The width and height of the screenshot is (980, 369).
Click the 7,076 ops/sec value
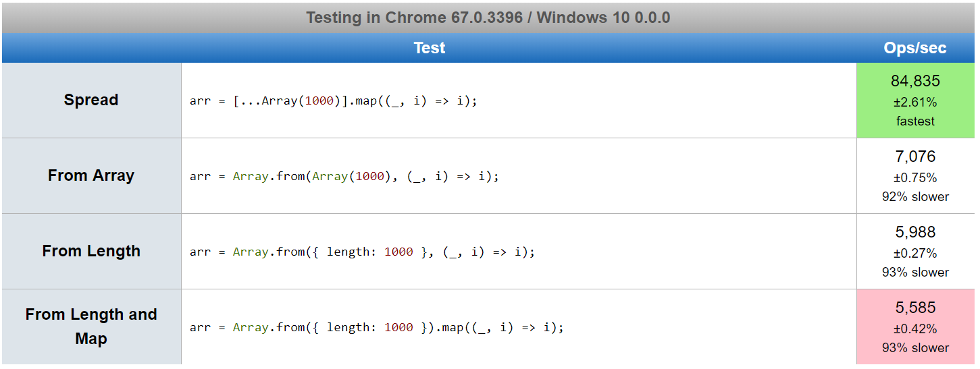pos(915,157)
